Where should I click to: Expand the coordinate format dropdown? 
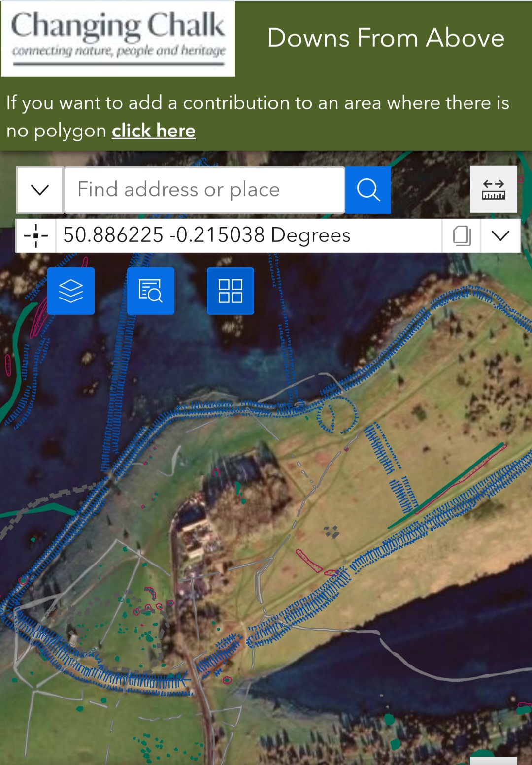point(500,235)
